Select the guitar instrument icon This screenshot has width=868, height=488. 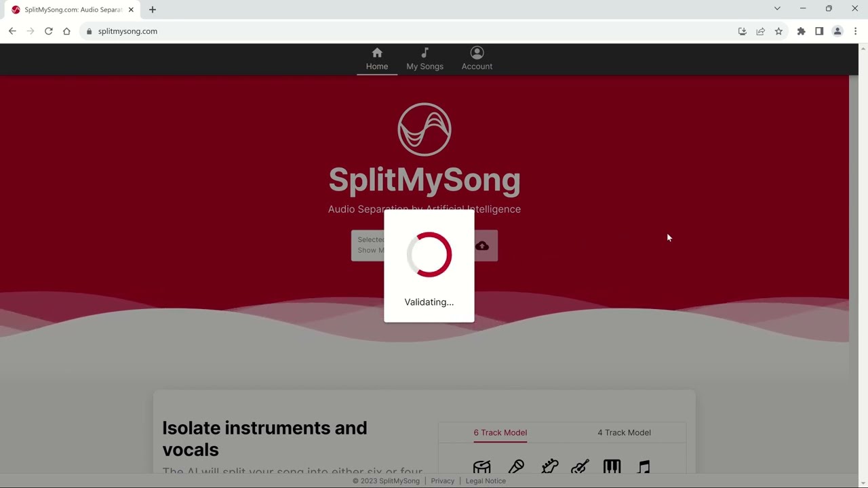(x=580, y=466)
